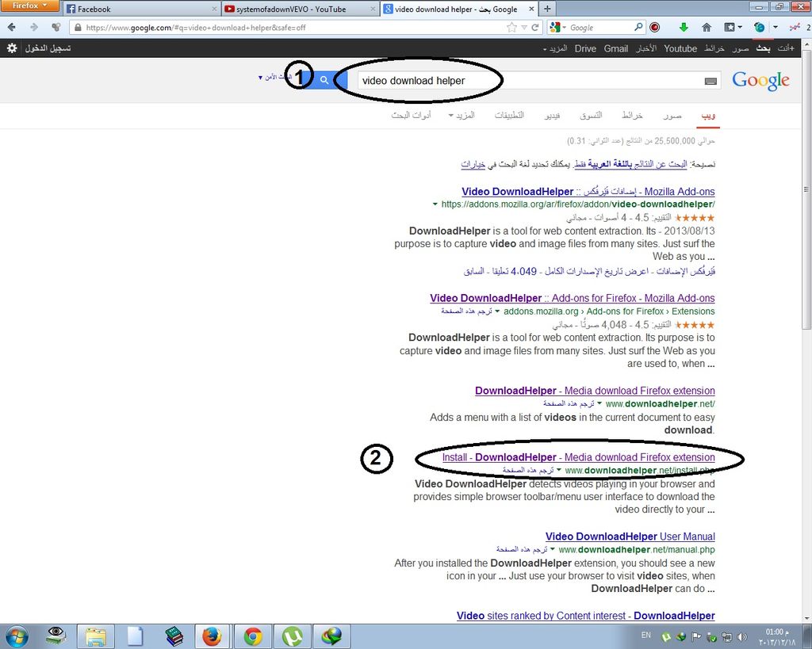Viewport: 812px width, 649px height.
Task: Select the ويب web results tab
Action: tap(708, 115)
